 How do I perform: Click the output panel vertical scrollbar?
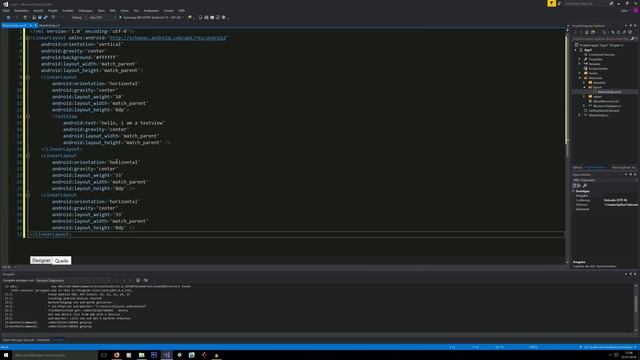(636, 308)
